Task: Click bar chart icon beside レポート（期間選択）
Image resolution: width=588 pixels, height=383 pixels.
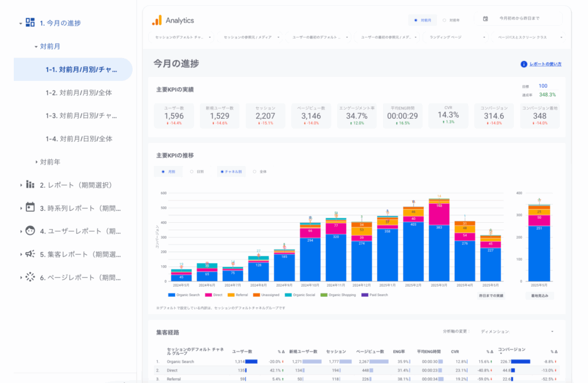Action: click(30, 184)
